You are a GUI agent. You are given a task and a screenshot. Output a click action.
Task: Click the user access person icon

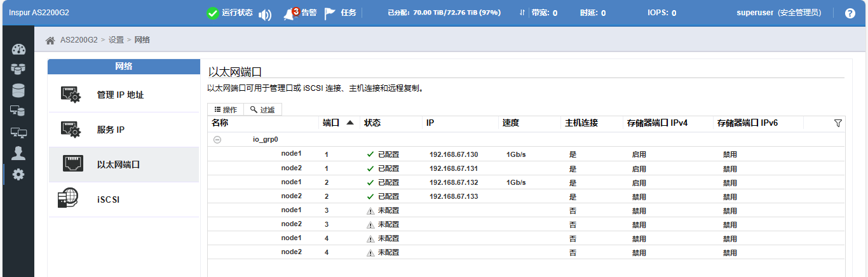click(18, 152)
